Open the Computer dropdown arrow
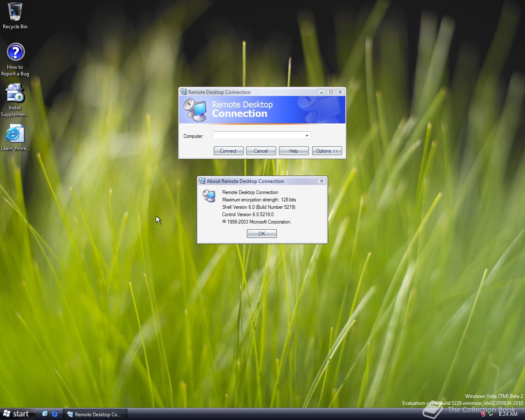The image size is (525, 420). [x=307, y=136]
